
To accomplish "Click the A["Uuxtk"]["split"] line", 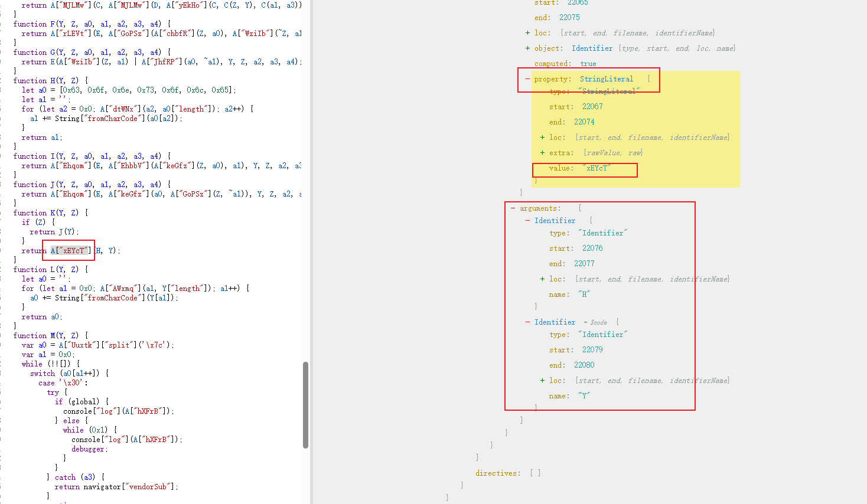I will tap(98, 345).
